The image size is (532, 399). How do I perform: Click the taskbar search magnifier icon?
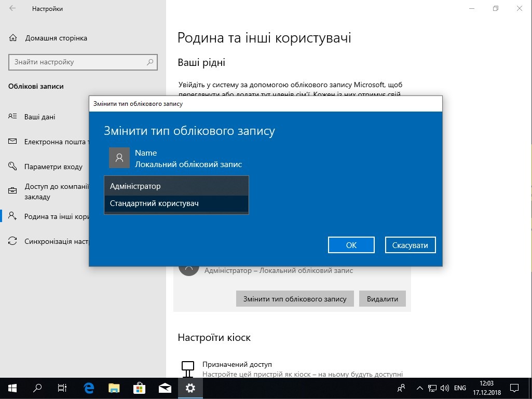click(37, 388)
